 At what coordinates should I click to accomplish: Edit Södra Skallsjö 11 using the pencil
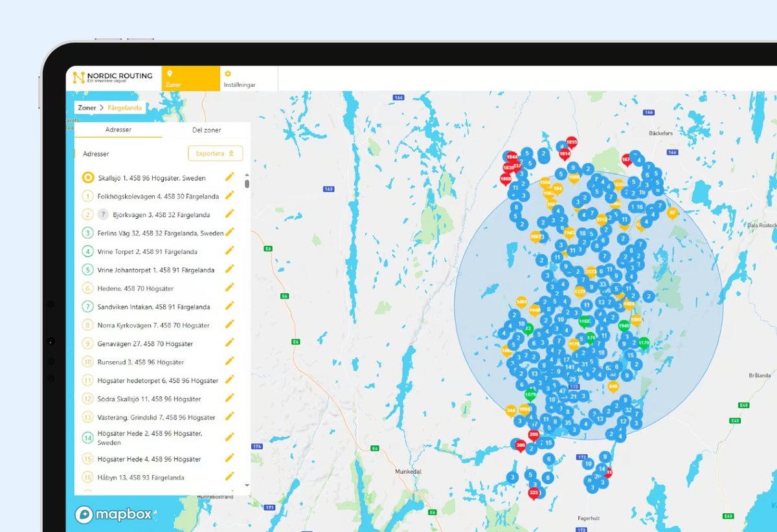coord(229,399)
